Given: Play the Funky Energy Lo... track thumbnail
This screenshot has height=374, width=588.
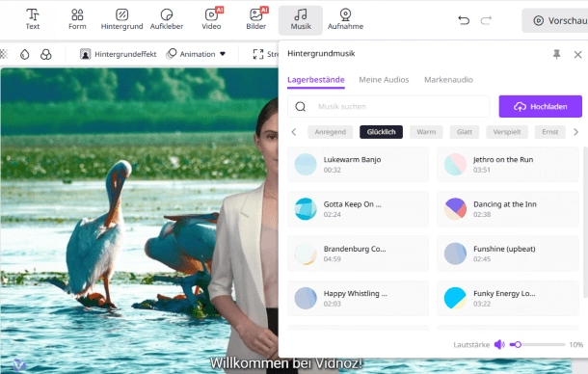Looking at the screenshot, I should [455, 298].
